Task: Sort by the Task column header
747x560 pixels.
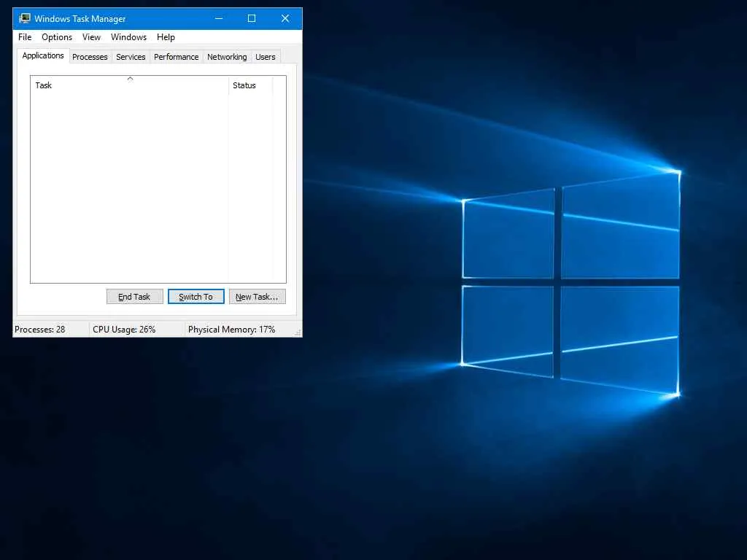Action: [130, 85]
